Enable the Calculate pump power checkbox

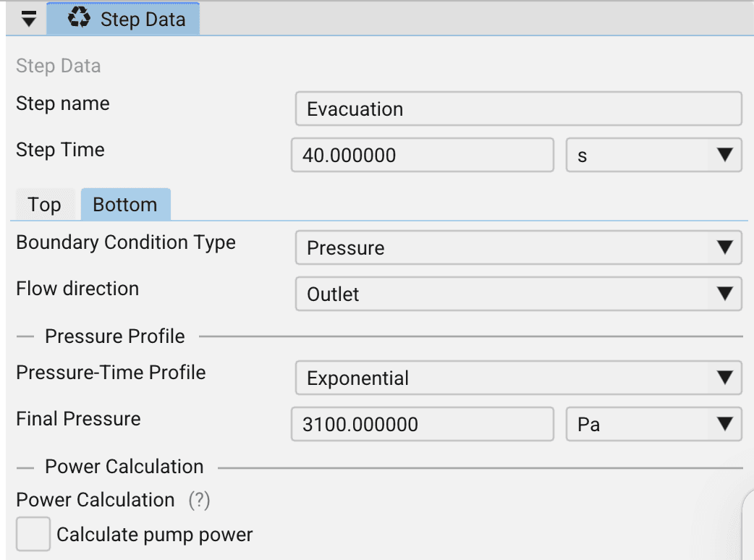[x=33, y=535]
